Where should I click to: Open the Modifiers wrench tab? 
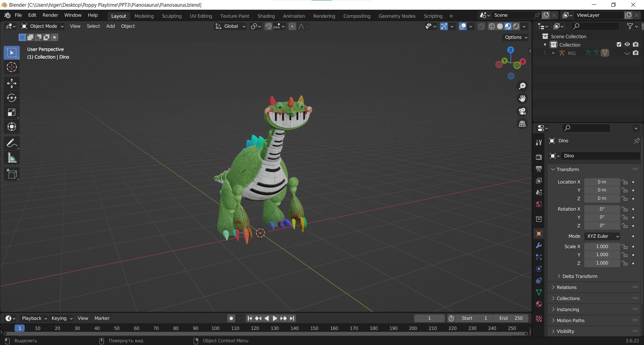539,246
